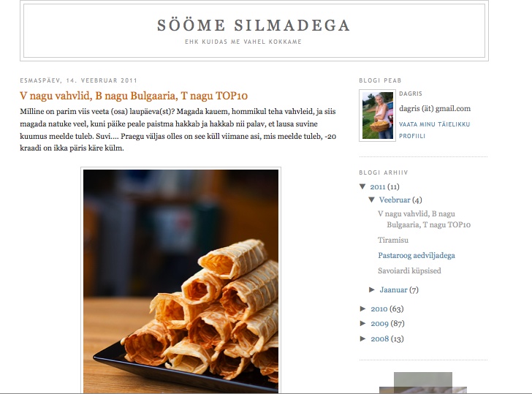Click the post title V nagu vahvlid

click(134, 96)
